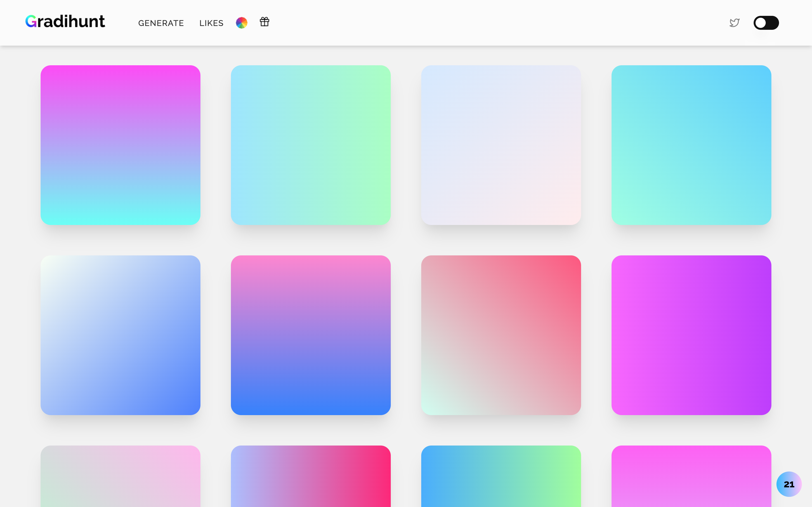Select the magenta-to-cyan vertical gradient

tap(121, 145)
